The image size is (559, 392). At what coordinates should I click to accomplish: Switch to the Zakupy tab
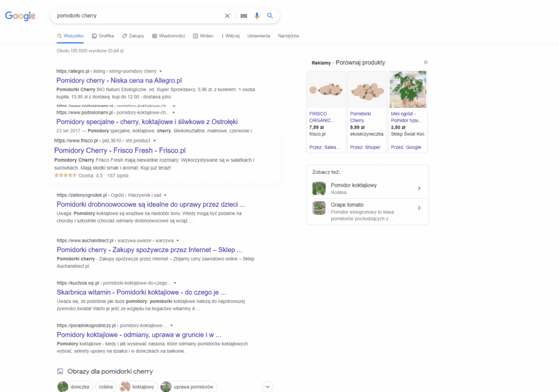133,36
